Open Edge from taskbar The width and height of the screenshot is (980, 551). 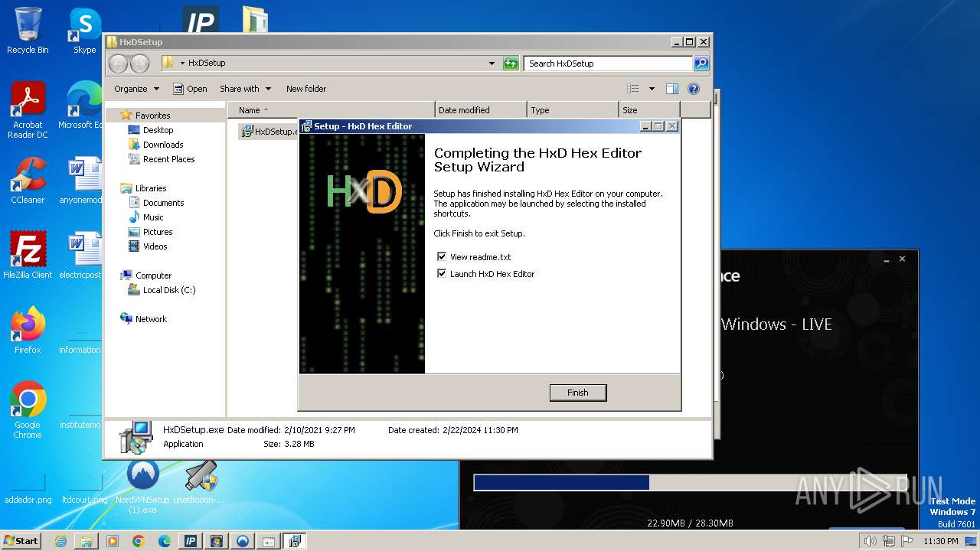165,541
